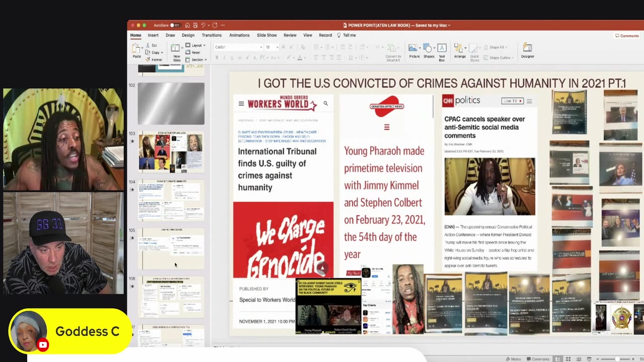Toggle the AutoSave switch
The height and width of the screenshot is (362, 644).
pos(175,25)
